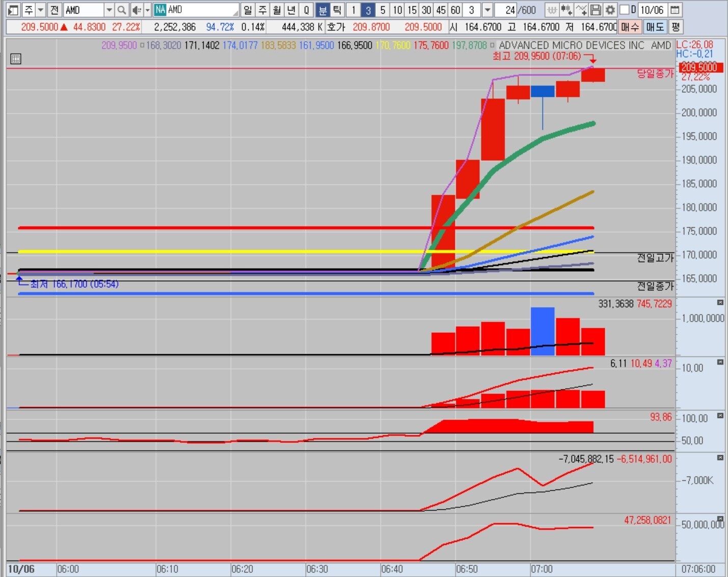Click small square before ADVANCED MICRO DEVICES

[492, 45]
